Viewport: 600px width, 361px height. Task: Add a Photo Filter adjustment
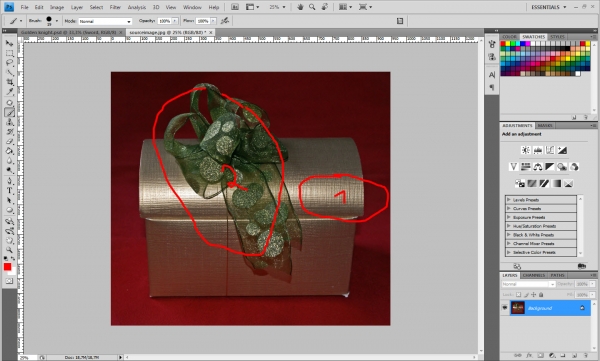tap(562, 167)
